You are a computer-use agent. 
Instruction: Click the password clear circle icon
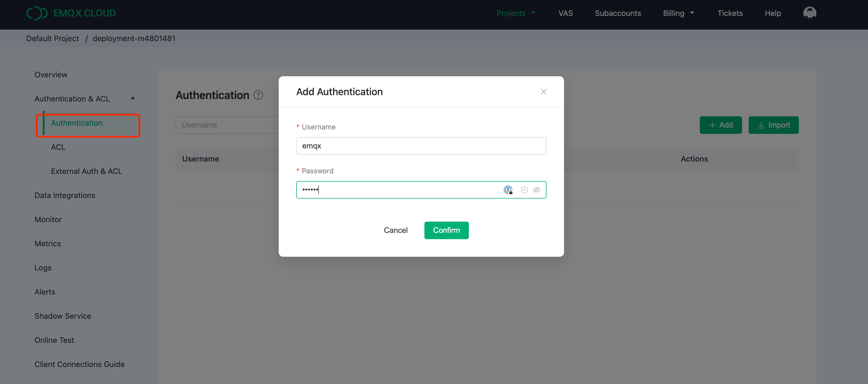pos(524,190)
